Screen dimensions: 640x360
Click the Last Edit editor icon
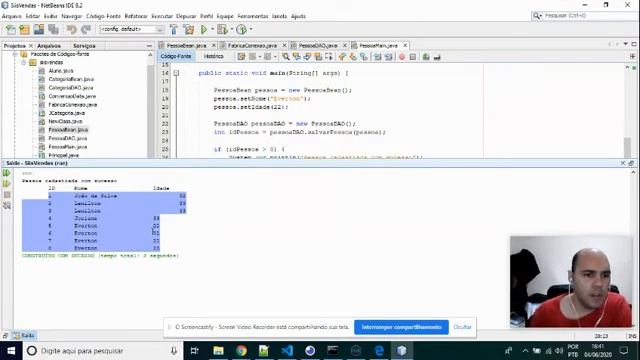pyautogui.click(x=242, y=57)
